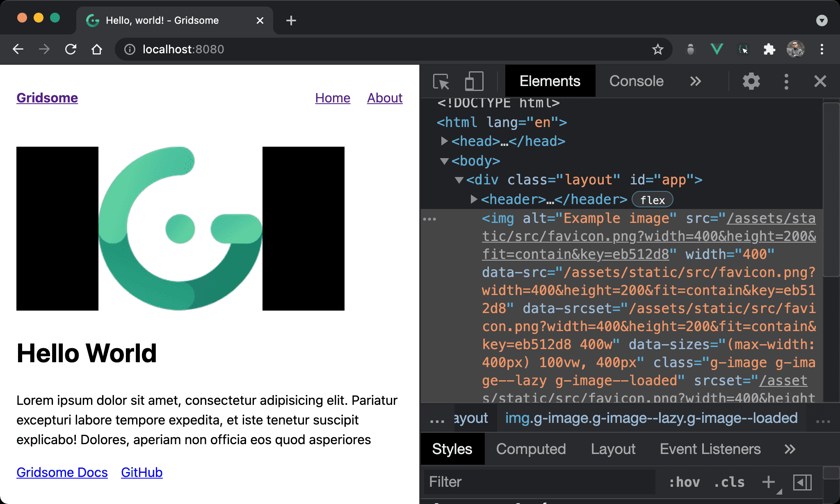Reload the localhost page
The width and height of the screenshot is (840, 504).
[71, 50]
